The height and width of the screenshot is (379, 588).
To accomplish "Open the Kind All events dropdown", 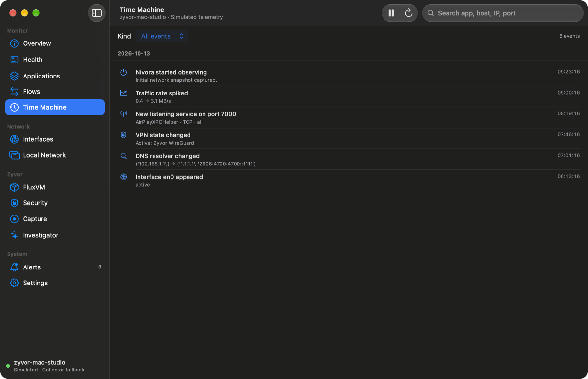I will click(x=162, y=36).
